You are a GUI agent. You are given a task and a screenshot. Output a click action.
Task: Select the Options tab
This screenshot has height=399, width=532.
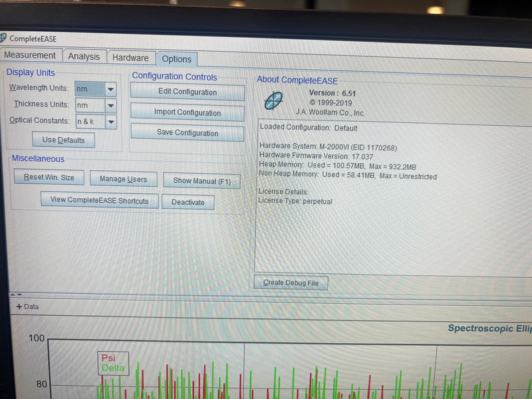176,59
